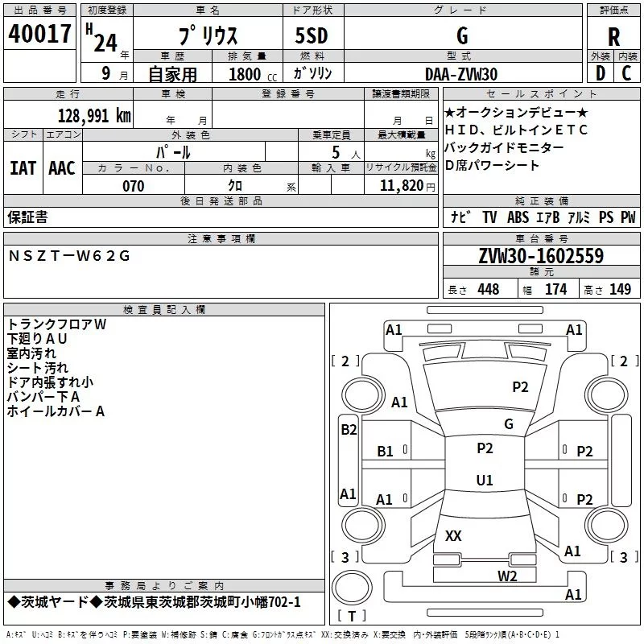
Task: Click inspector note ドア内張すれ小
Action: 50,382
